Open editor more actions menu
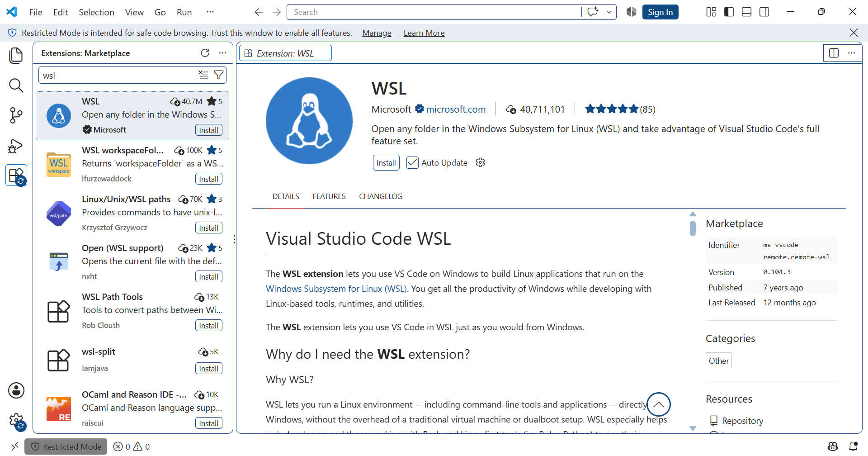Image resolution: width=868 pixels, height=456 pixels. coord(851,53)
